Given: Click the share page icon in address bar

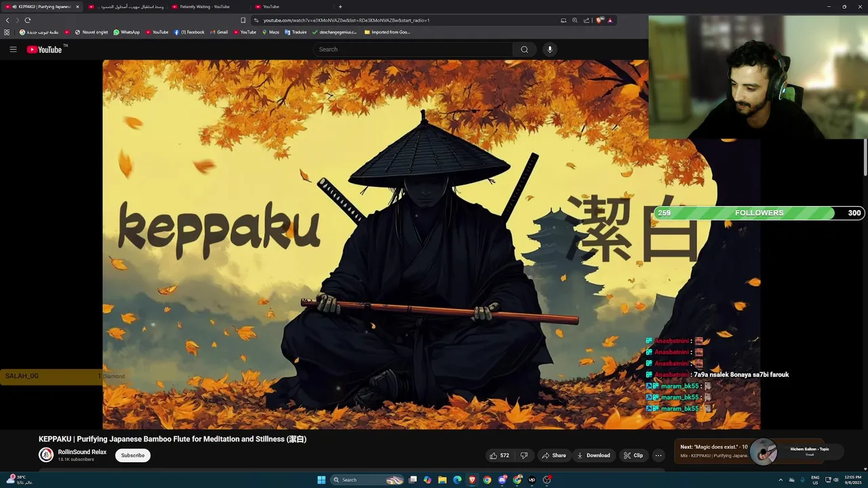Looking at the screenshot, I should 587,20.
